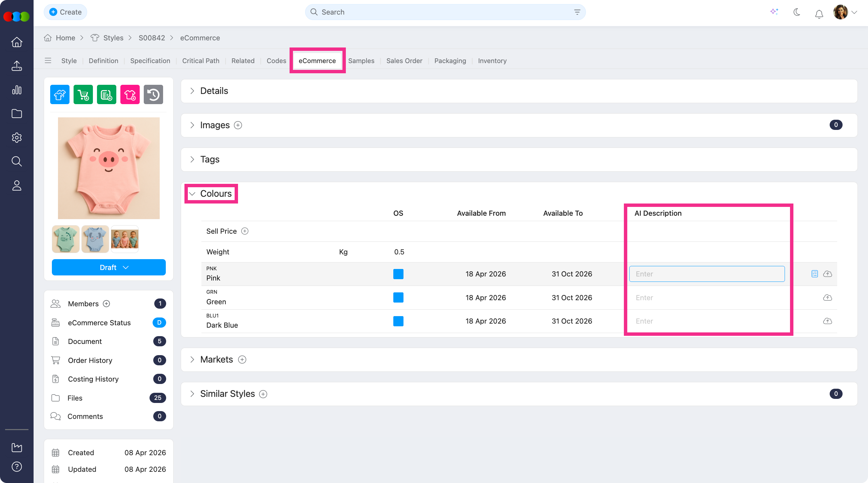Open the grey history clock icon

[153, 95]
